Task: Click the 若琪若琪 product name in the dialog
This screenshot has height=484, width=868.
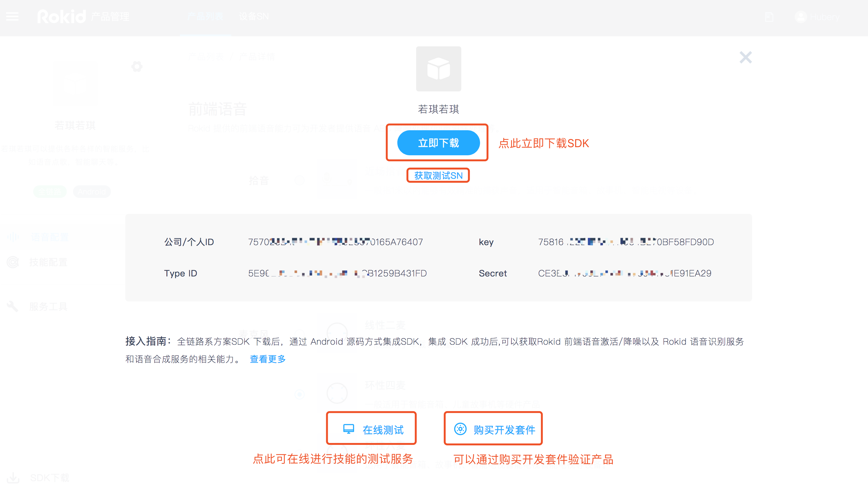Action: tap(438, 109)
